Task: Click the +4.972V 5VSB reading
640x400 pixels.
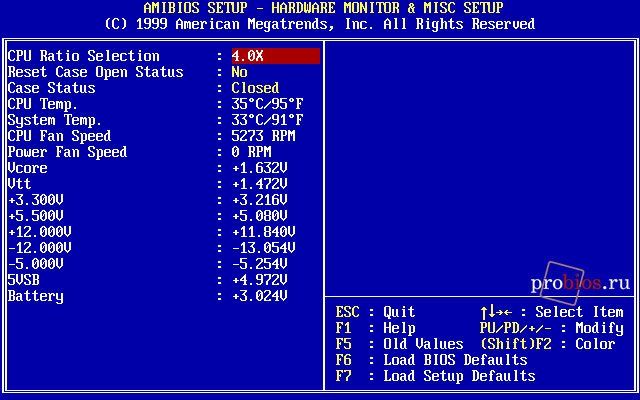Action: coord(260,280)
